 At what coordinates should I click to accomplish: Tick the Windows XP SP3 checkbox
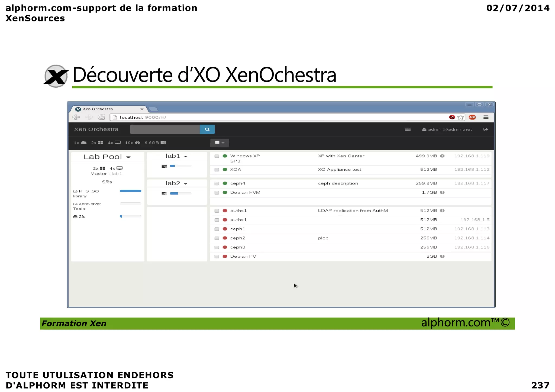pyautogui.click(x=217, y=156)
